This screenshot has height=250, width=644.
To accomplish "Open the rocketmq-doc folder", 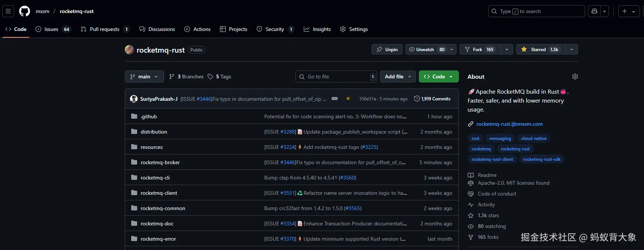I will pos(157,224).
